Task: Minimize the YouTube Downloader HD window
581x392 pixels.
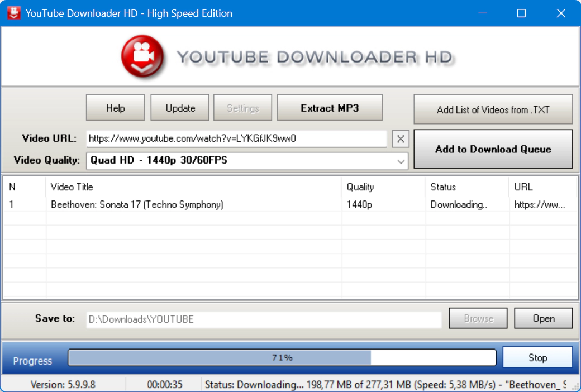Action: (483, 13)
